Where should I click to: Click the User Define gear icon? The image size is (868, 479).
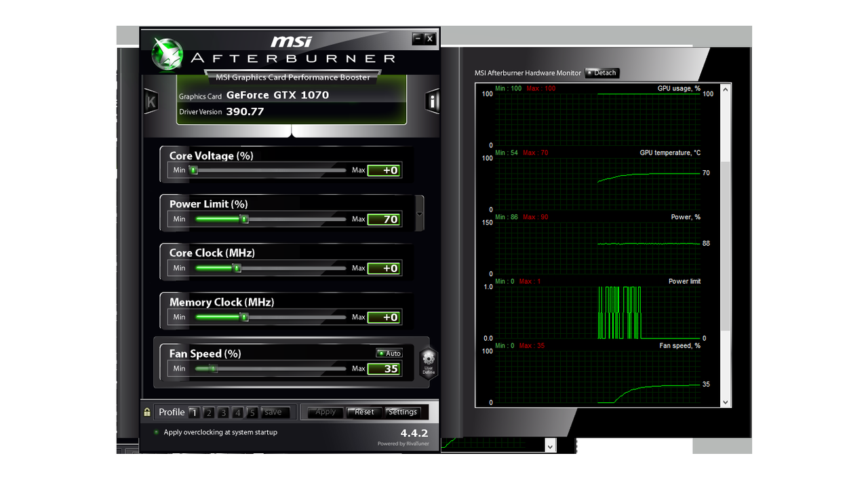point(429,364)
